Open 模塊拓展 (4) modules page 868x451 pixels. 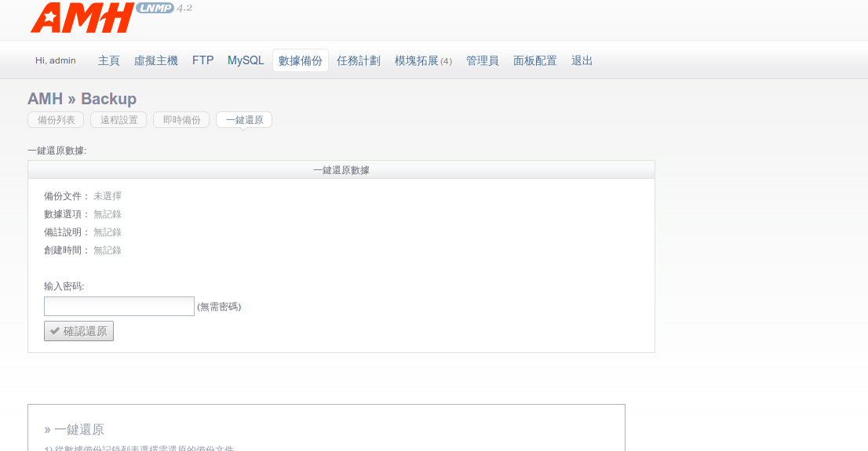423,60
